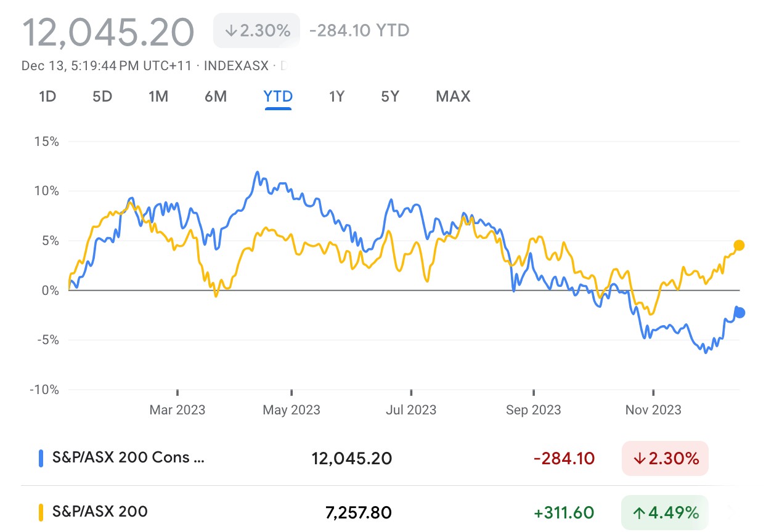Click the 12,045.20 value in comparison row
The width and height of the screenshot is (774, 532).
click(352, 459)
